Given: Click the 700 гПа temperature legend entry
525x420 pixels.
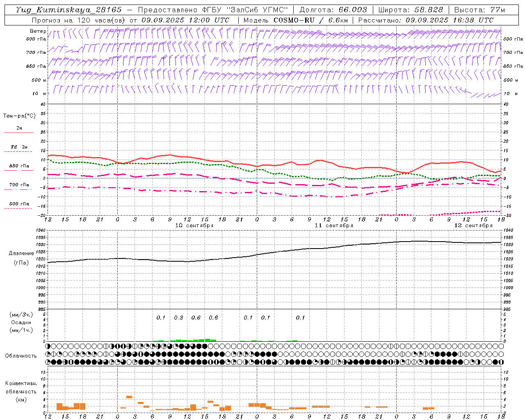Looking at the screenshot, I should 19,185.
